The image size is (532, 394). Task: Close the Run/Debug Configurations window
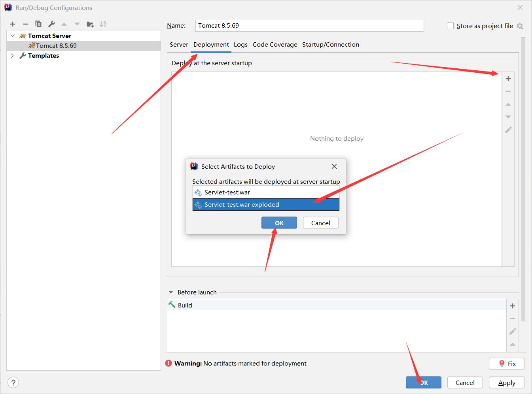[520, 8]
